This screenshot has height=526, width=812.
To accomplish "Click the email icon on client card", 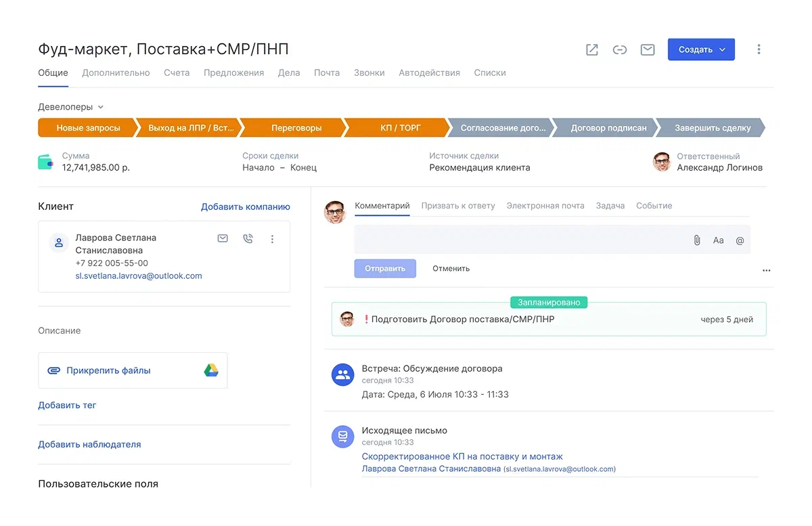I will [x=223, y=238].
